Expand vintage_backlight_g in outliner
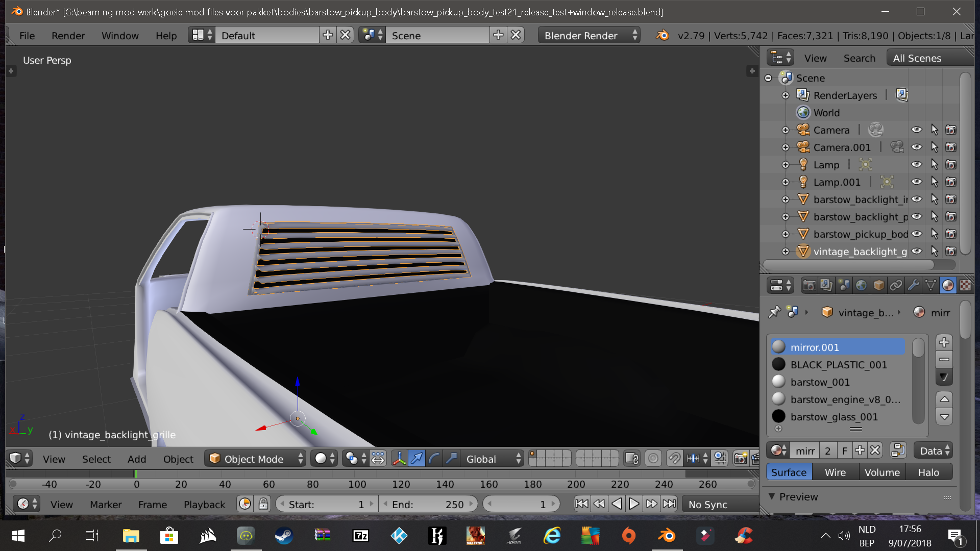The width and height of the screenshot is (980, 551). [x=786, y=252]
